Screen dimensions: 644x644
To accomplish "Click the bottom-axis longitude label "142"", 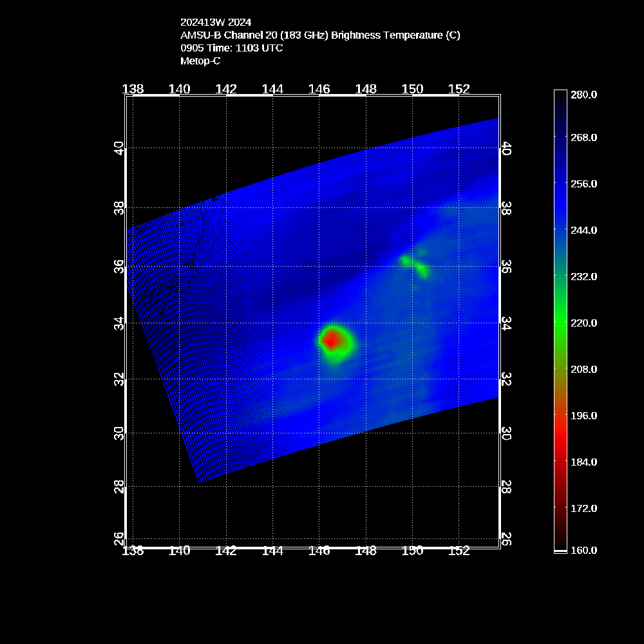I will 226,551.
